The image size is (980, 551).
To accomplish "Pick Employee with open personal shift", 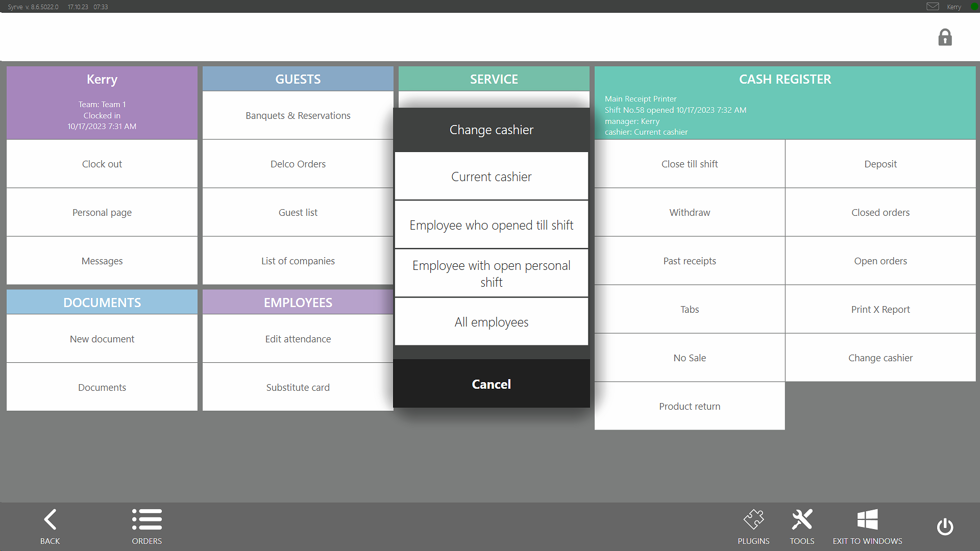I will [491, 273].
